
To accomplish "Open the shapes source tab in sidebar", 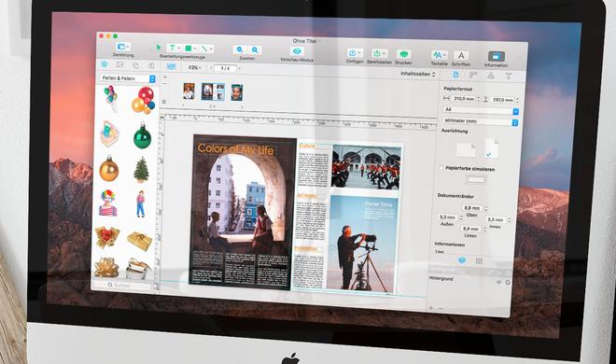I will (135, 64).
